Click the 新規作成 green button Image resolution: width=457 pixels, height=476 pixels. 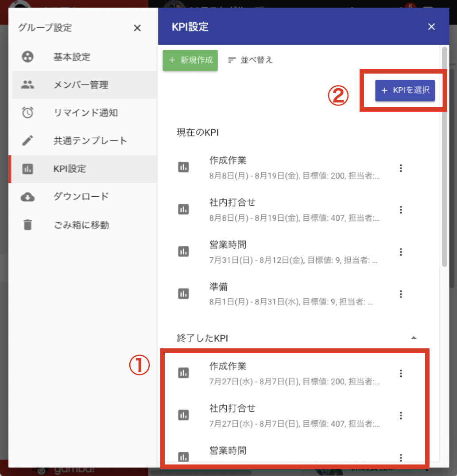[190, 60]
